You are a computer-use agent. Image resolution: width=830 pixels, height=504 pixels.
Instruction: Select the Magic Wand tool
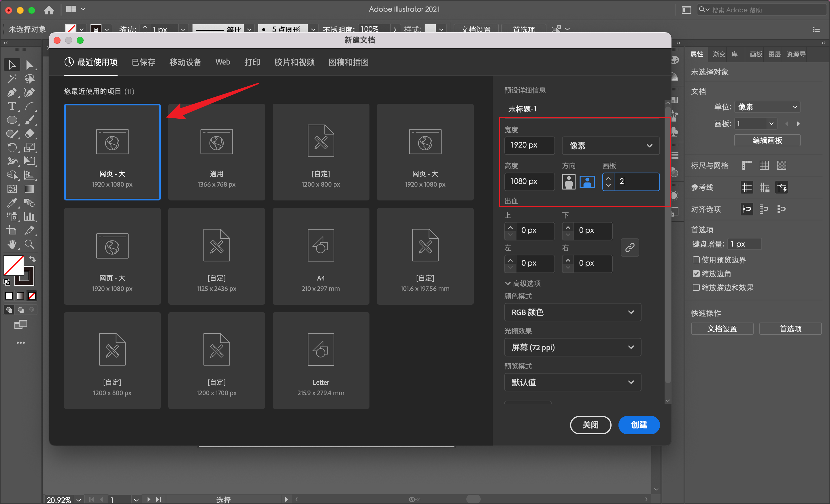[x=12, y=78]
